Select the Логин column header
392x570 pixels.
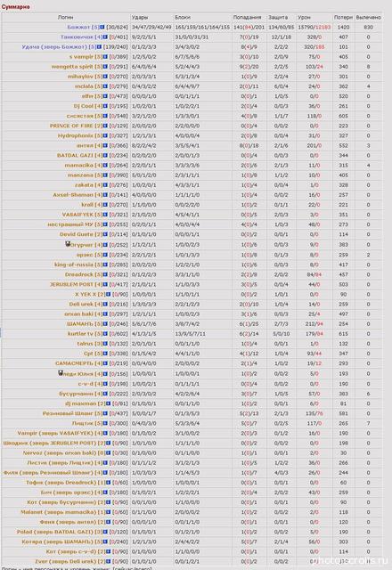coord(65,18)
